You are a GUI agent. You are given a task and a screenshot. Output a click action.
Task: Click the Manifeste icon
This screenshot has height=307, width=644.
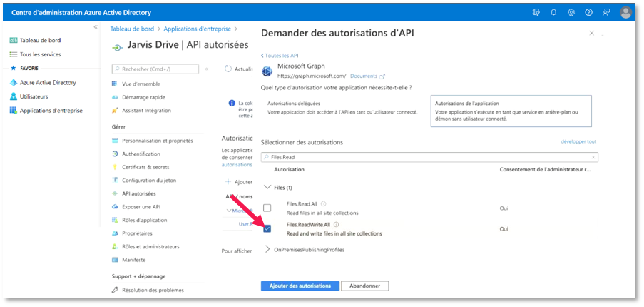click(x=115, y=260)
